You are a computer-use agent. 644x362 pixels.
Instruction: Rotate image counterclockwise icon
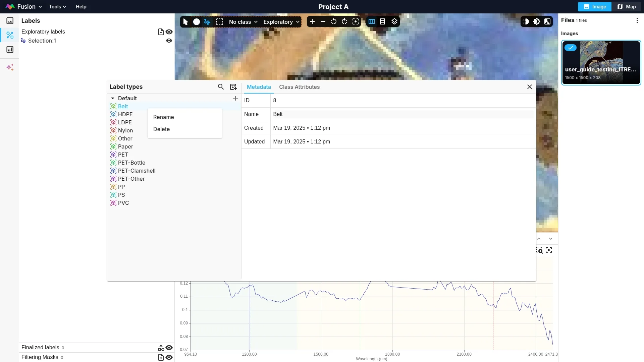pos(333,22)
